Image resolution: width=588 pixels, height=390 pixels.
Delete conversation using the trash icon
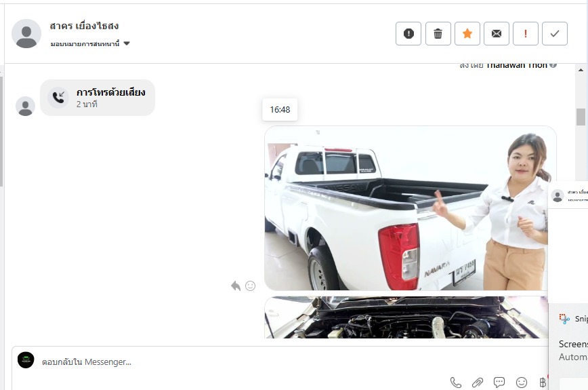[x=438, y=34]
